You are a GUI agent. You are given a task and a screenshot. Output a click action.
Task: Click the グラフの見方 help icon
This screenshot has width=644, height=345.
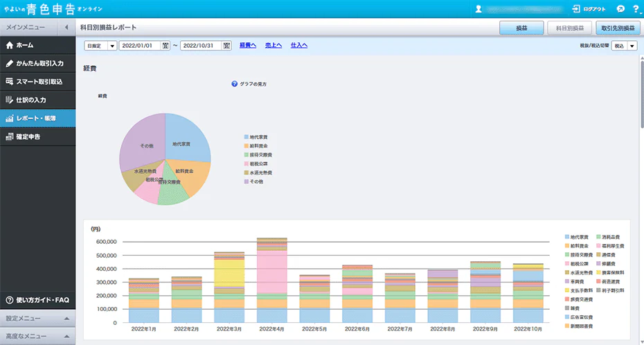[235, 84]
